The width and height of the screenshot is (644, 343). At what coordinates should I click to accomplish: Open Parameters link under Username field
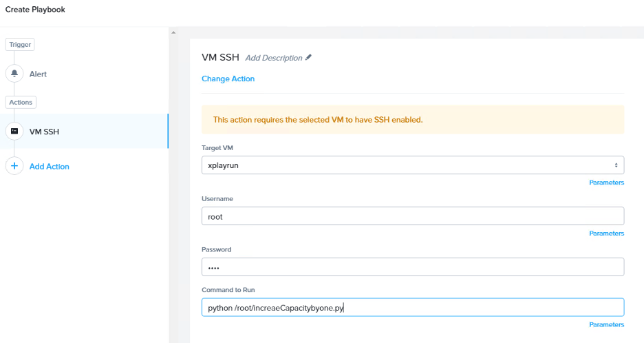tap(606, 233)
